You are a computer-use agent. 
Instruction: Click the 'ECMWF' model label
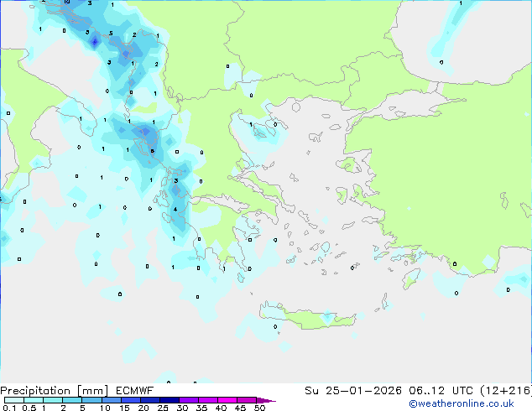click(x=135, y=391)
